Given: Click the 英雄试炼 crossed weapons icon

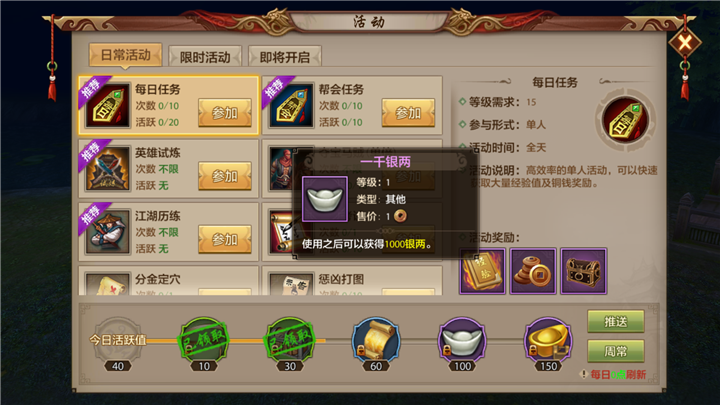Looking at the screenshot, I should (x=108, y=169).
